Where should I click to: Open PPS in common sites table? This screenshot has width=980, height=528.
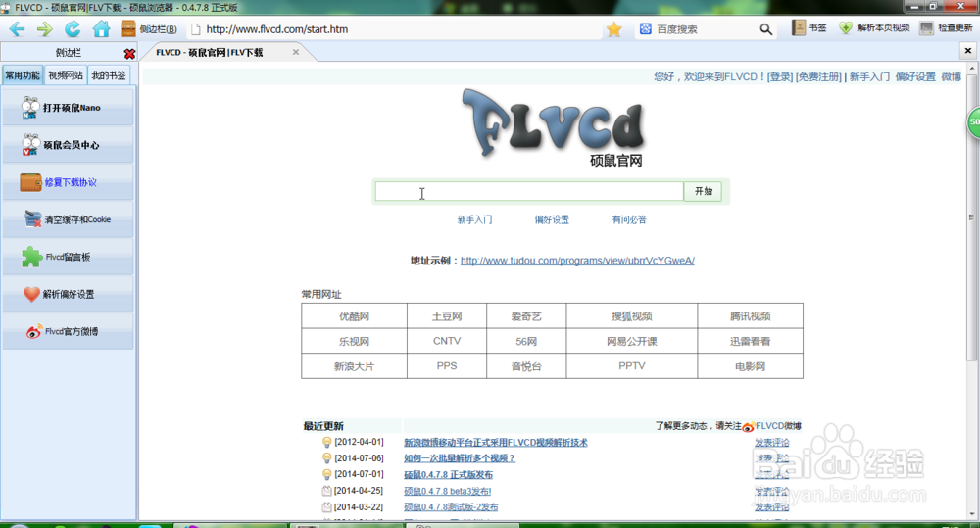(x=447, y=366)
